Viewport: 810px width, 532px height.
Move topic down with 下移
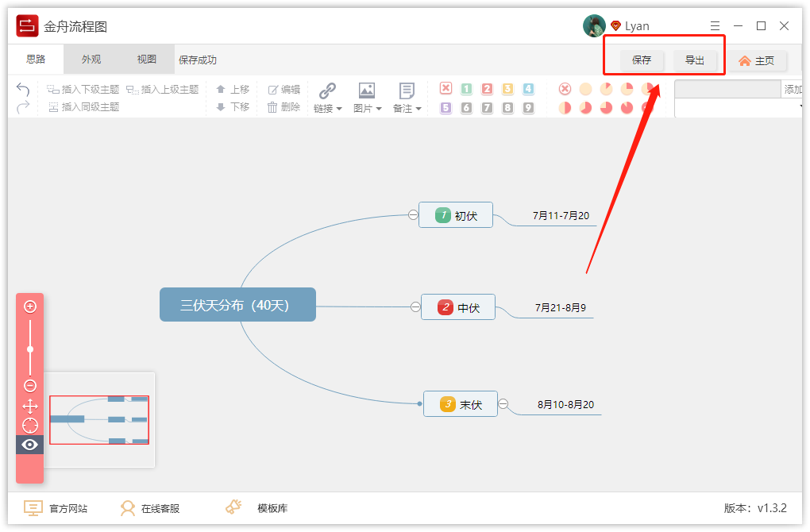[x=233, y=107]
